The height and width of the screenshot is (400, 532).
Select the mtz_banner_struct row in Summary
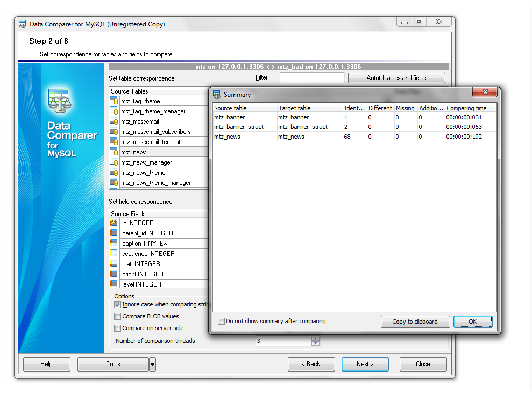(354, 127)
